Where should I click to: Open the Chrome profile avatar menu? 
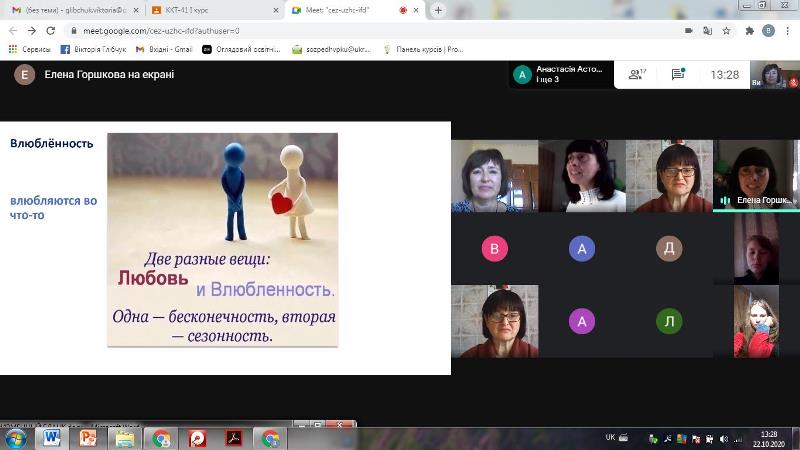[x=768, y=31]
